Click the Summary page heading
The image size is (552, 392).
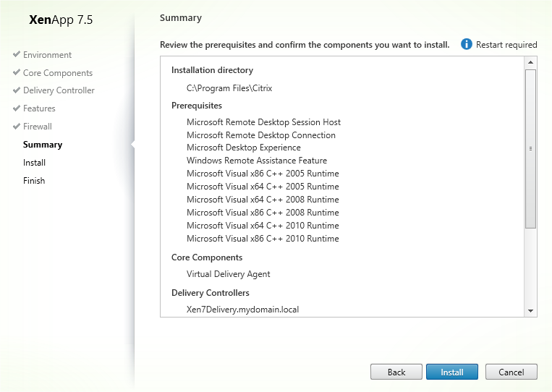coord(181,18)
